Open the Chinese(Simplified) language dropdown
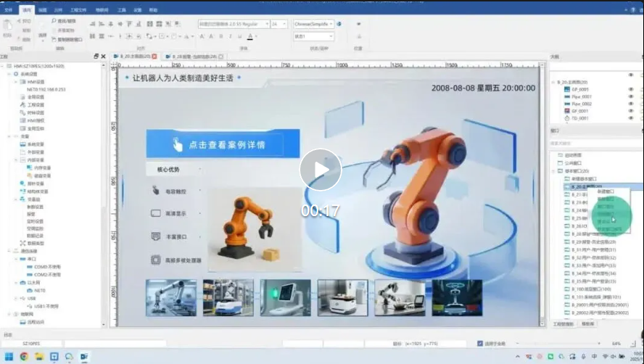Image resolution: width=644 pixels, height=364 pixels. [313, 24]
